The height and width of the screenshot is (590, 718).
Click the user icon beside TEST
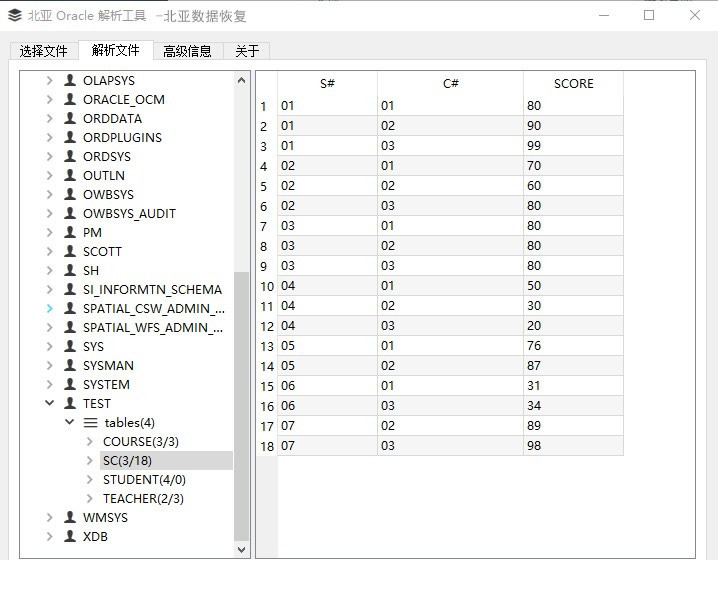click(x=70, y=403)
